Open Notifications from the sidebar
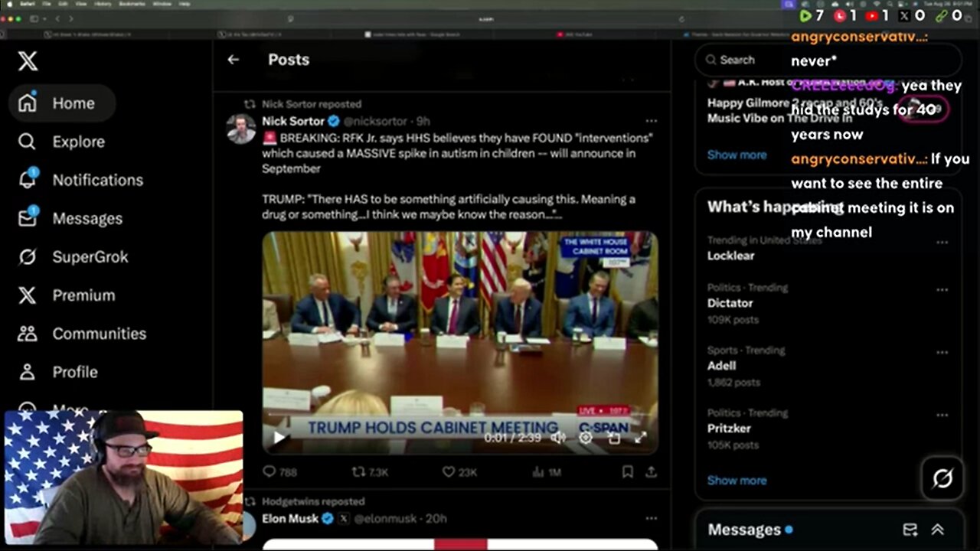 click(x=80, y=180)
